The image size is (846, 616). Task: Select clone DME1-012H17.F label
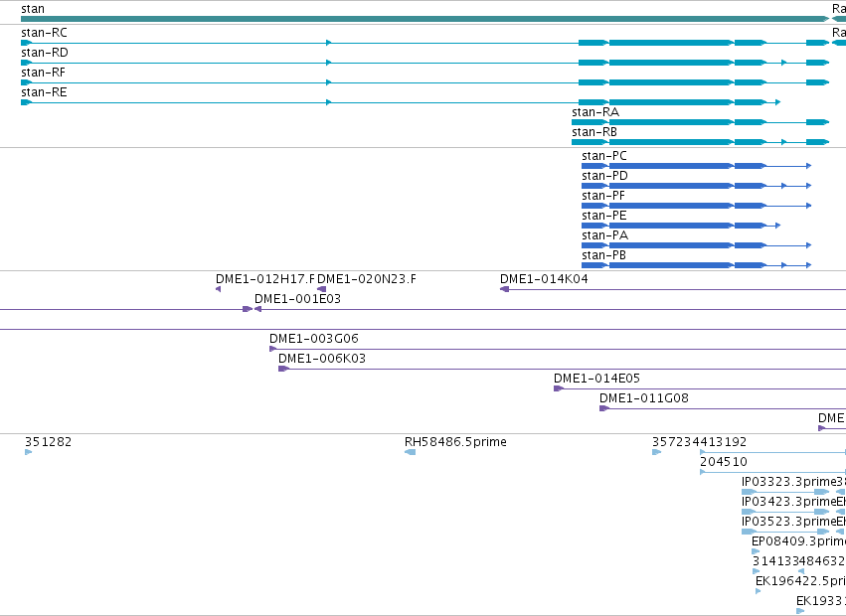click(x=264, y=279)
